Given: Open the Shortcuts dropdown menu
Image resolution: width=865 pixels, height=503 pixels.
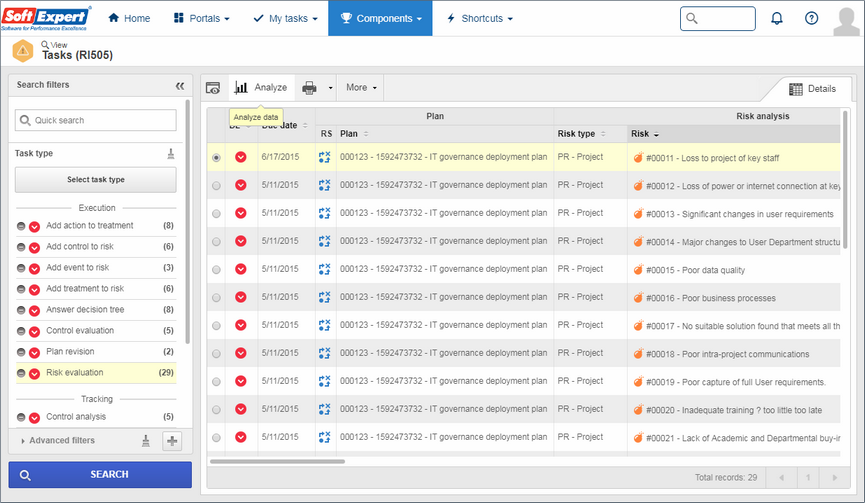Looking at the screenshot, I should pos(480,18).
